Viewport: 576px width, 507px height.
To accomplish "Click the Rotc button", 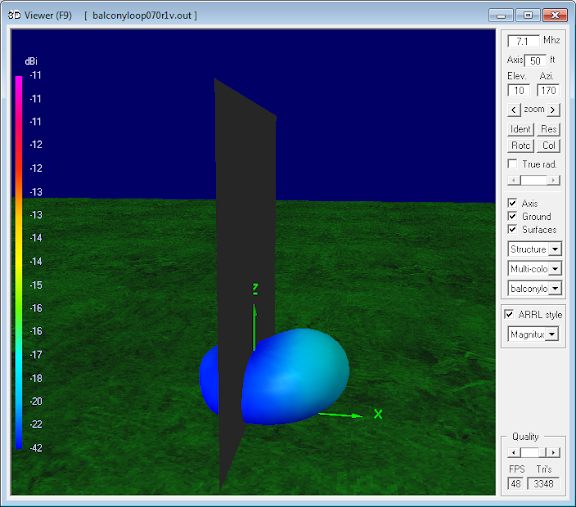I will [x=520, y=146].
